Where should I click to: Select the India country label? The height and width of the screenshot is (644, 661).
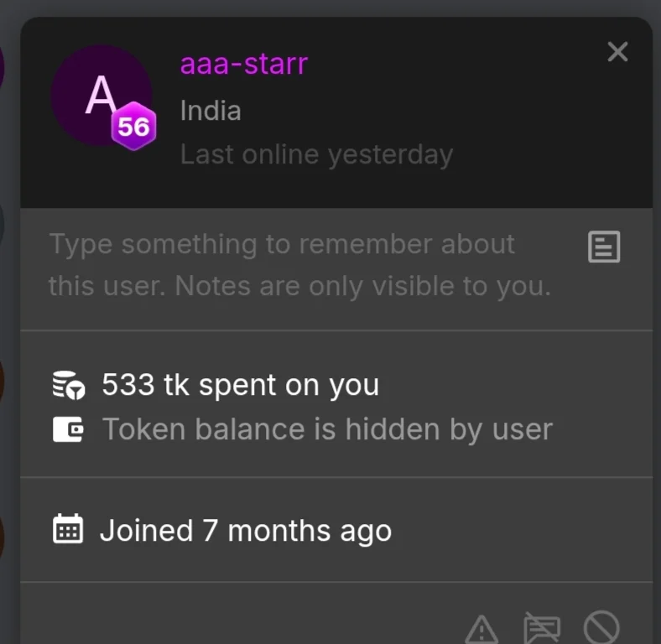211,111
